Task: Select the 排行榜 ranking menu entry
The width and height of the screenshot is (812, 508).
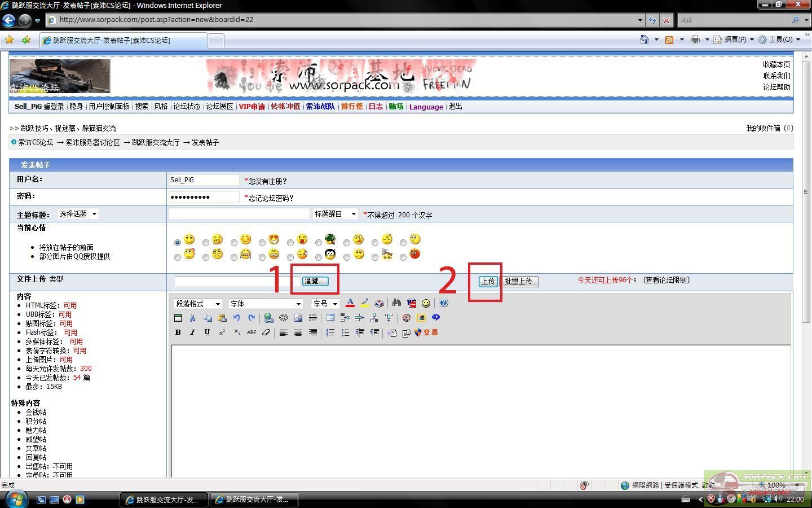Action: tap(351, 106)
